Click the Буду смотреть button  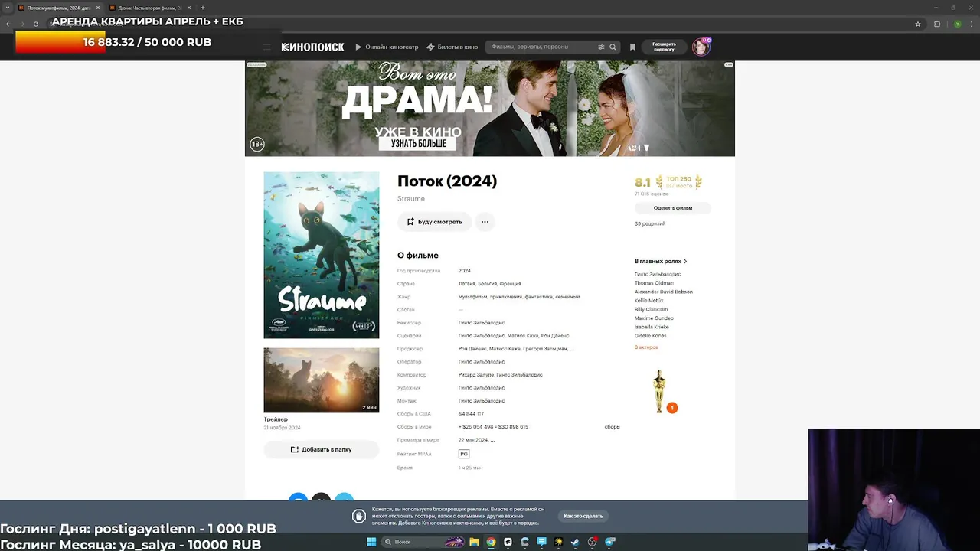pos(434,222)
